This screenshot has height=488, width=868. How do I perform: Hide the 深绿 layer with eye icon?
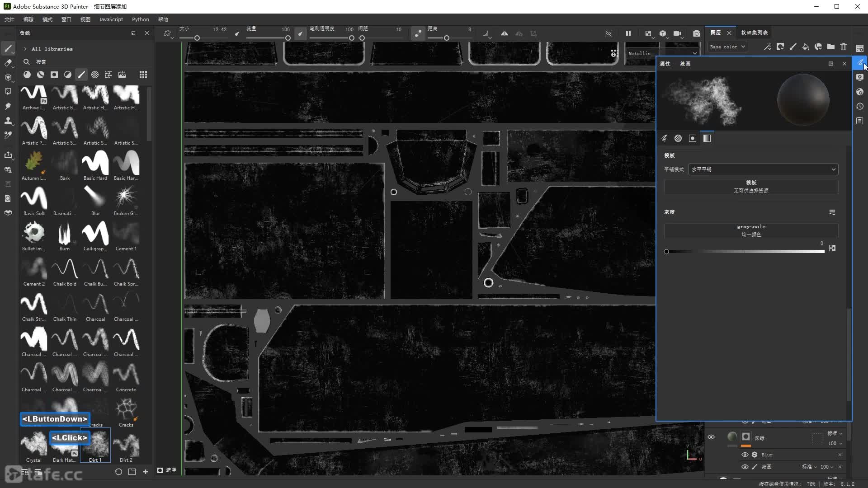coord(711,437)
